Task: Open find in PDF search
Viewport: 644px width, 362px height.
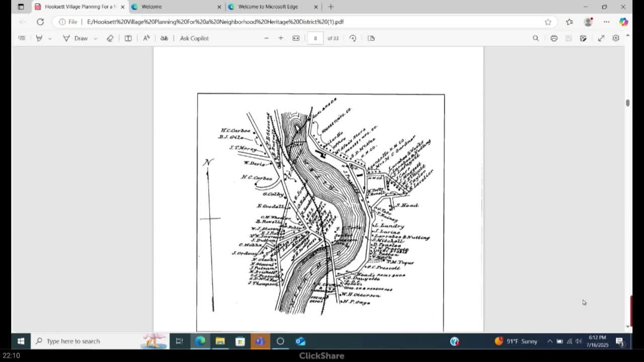Action: (x=536, y=38)
